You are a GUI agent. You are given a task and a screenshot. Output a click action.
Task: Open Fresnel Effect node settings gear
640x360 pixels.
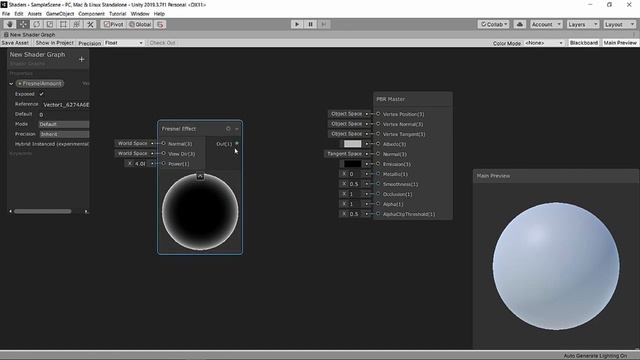click(x=228, y=129)
